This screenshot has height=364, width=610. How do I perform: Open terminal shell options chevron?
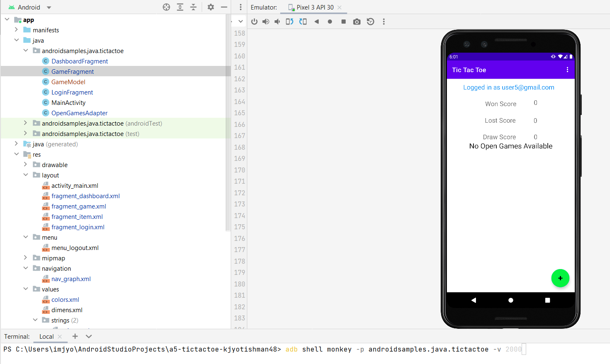(x=89, y=336)
